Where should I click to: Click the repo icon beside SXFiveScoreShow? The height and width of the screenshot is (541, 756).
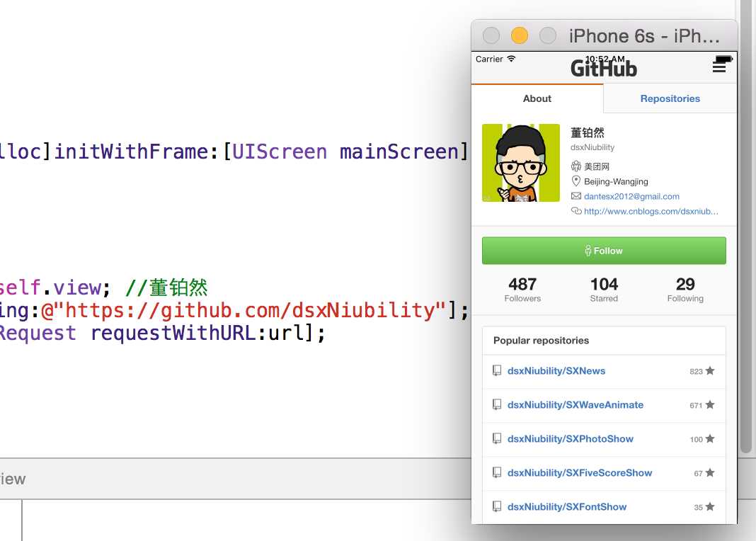[x=497, y=472]
